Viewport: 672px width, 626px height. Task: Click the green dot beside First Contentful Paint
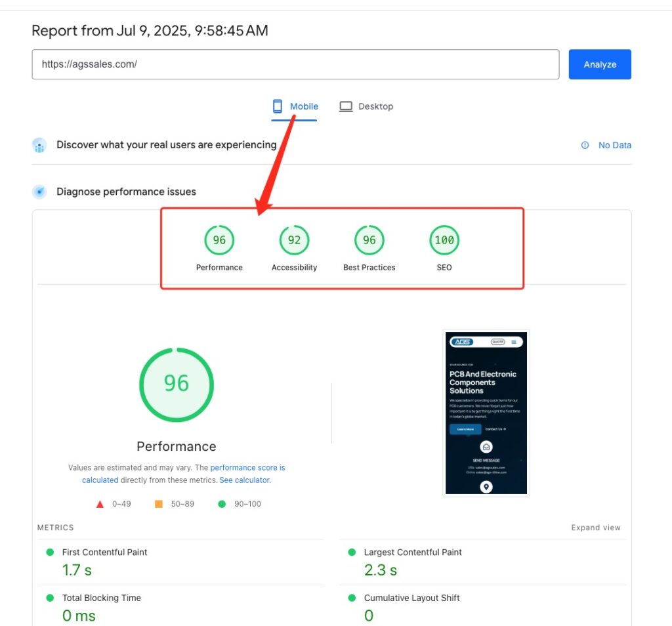tap(49, 552)
